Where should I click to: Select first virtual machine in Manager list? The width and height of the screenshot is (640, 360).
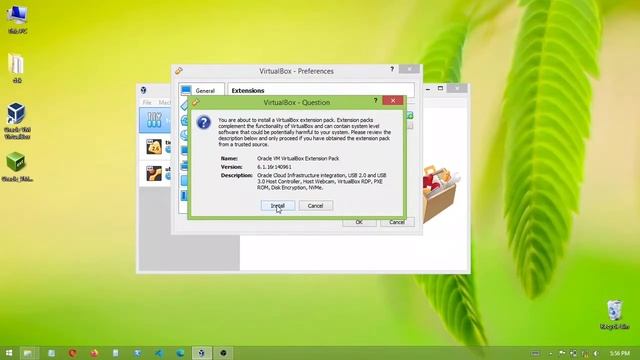click(x=155, y=147)
